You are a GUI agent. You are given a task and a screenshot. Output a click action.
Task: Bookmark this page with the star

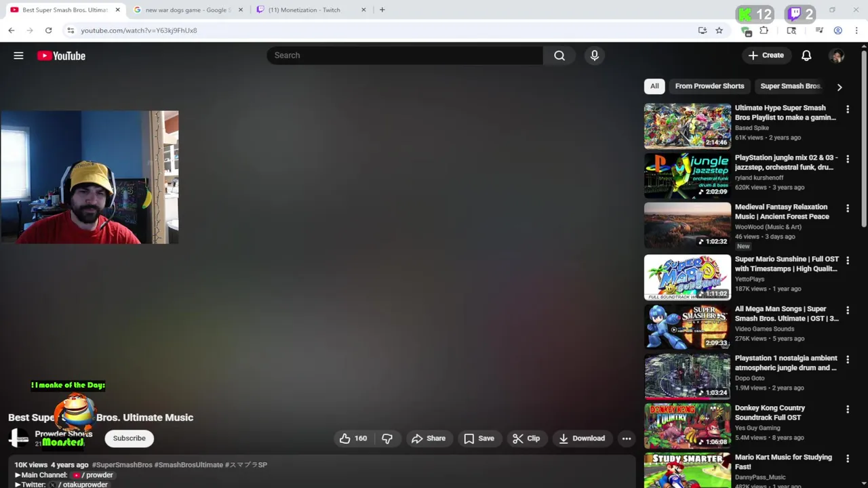[x=719, y=30]
